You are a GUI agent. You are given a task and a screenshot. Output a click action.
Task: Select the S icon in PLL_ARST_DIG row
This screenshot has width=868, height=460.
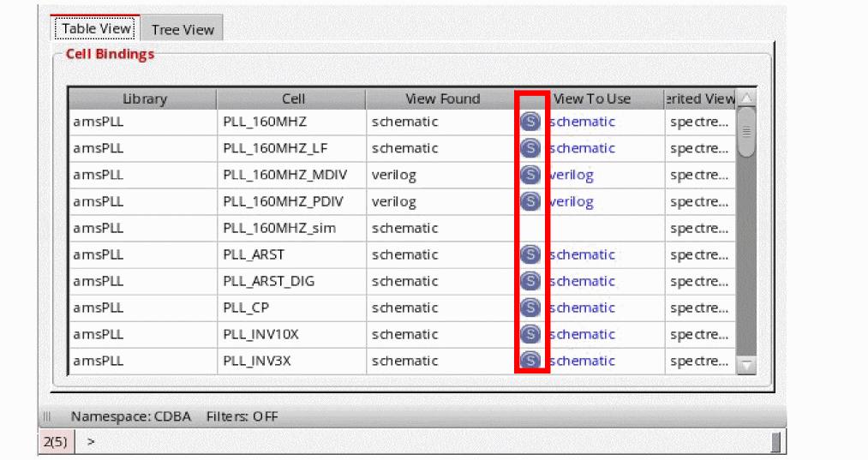530,281
